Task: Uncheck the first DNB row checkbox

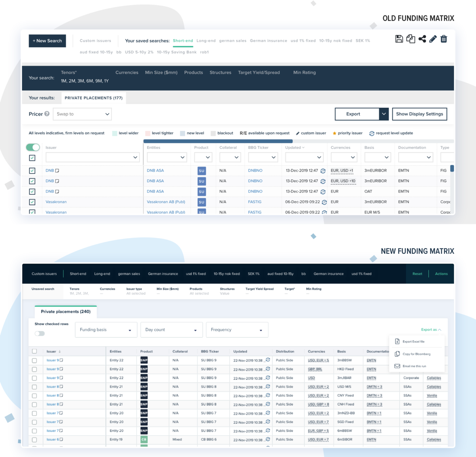Action: 32,171
